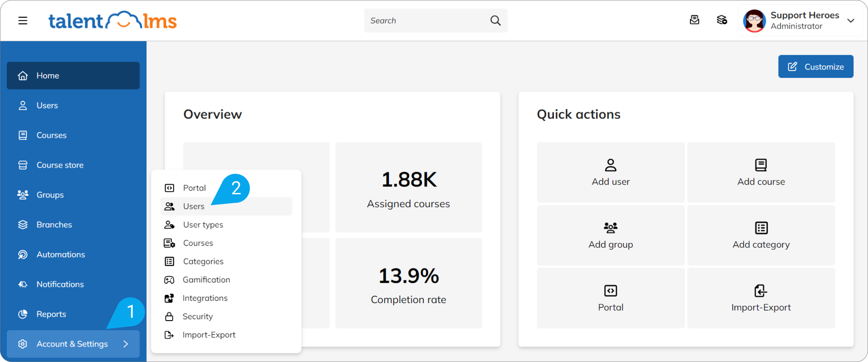Expand the Support Heroes profile dropdown

[x=850, y=20]
